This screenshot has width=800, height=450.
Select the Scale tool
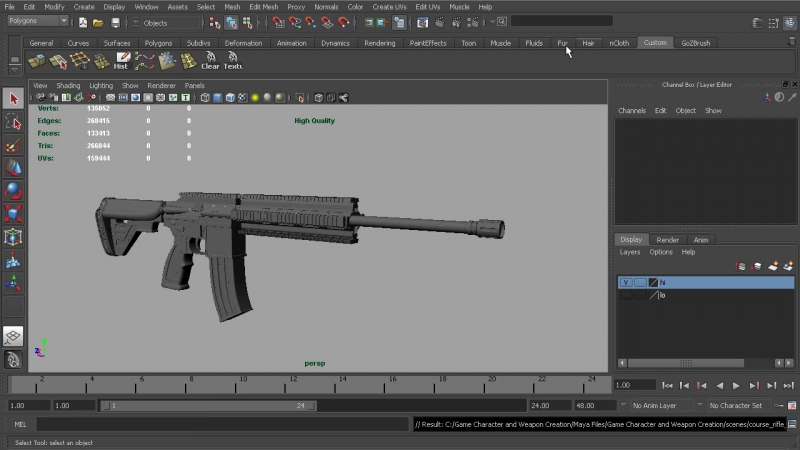13,214
